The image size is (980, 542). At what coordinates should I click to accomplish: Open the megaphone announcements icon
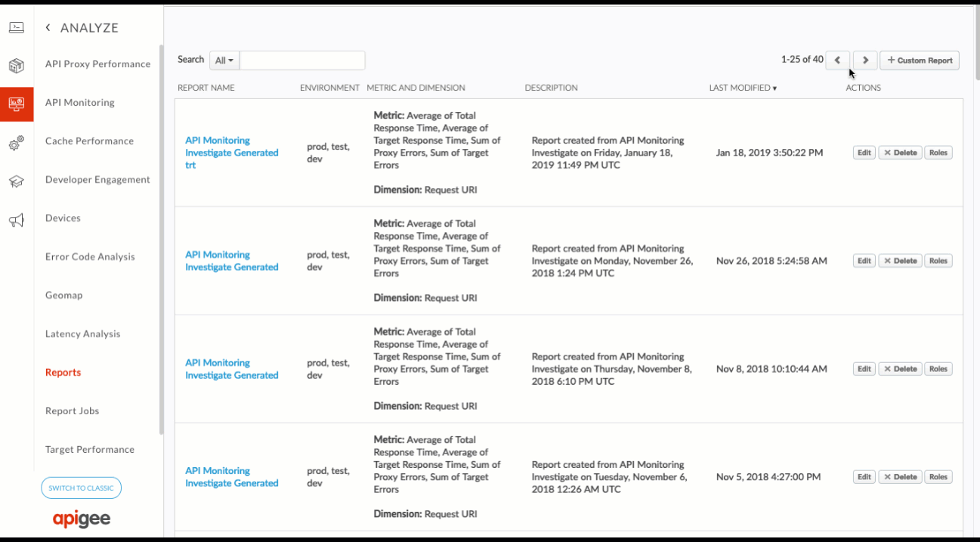pyautogui.click(x=17, y=220)
